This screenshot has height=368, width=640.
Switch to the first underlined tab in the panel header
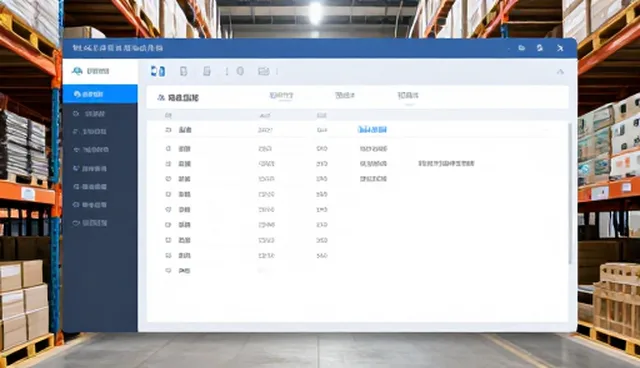pos(281,95)
